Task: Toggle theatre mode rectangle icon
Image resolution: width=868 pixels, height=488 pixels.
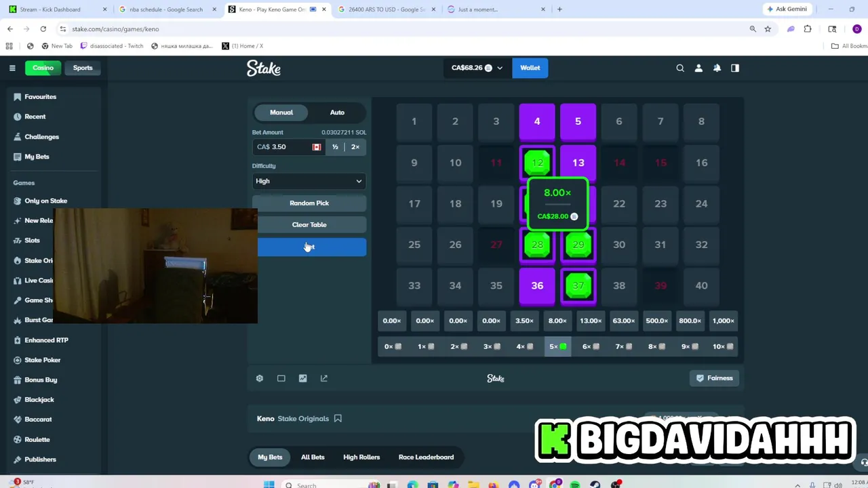Action: 281,378
